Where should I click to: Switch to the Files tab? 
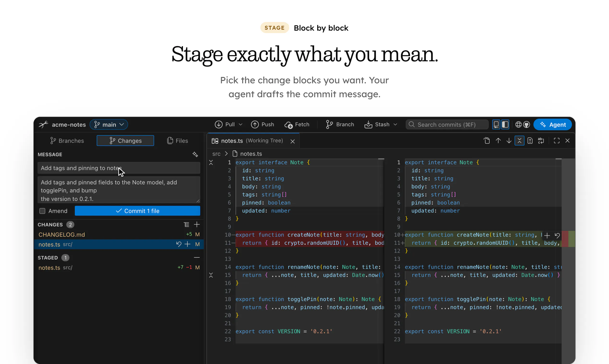(x=177, y=141)
